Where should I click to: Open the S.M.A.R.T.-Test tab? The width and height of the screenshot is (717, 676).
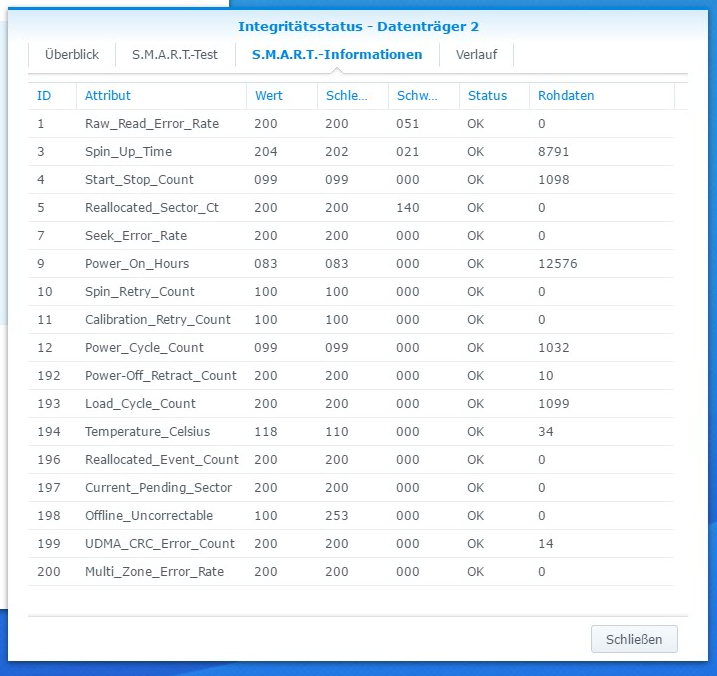tap(175, 54)
